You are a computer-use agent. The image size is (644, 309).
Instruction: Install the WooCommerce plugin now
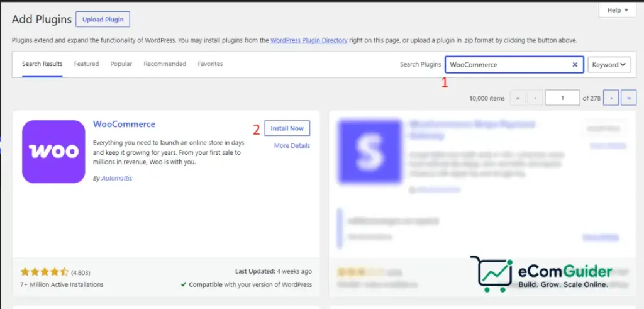287,128
